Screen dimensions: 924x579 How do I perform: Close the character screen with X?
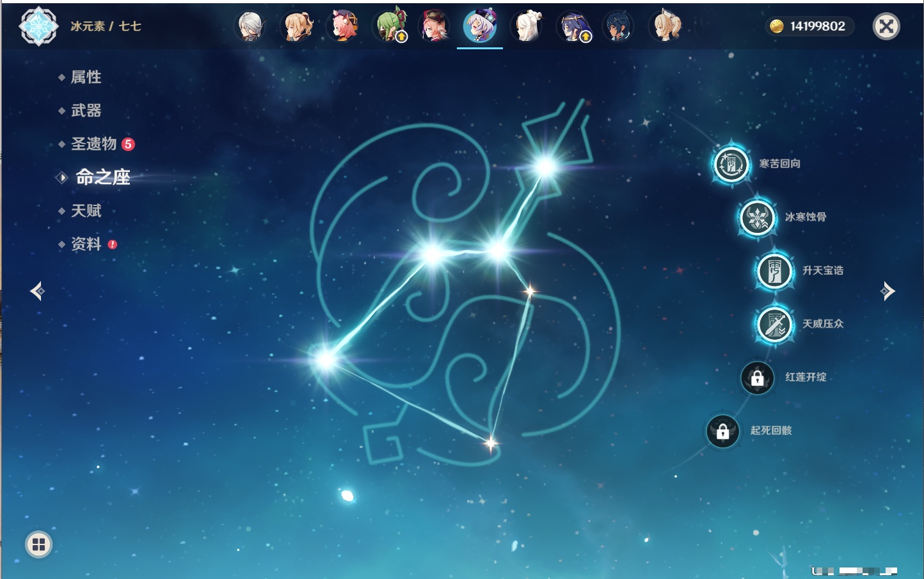click(x=886, y=26)
